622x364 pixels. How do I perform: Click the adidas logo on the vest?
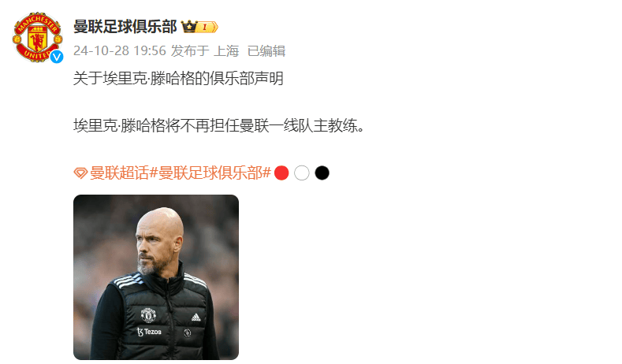[196, 318]
